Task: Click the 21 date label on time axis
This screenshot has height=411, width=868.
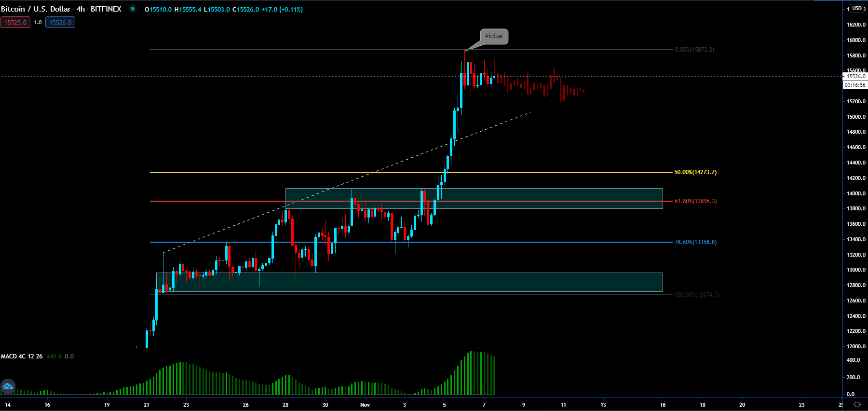Action: 147,405
